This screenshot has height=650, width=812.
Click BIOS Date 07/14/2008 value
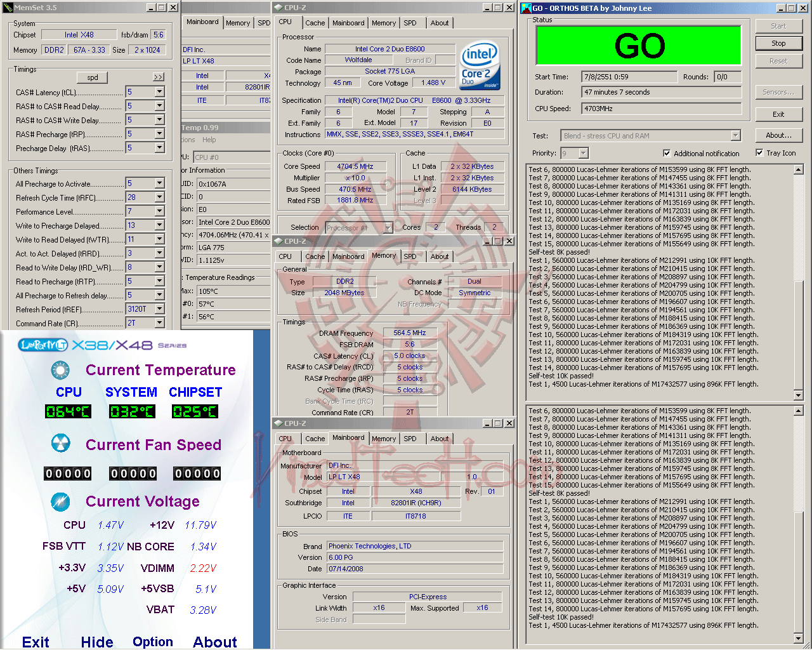click(x=415, y=569)
